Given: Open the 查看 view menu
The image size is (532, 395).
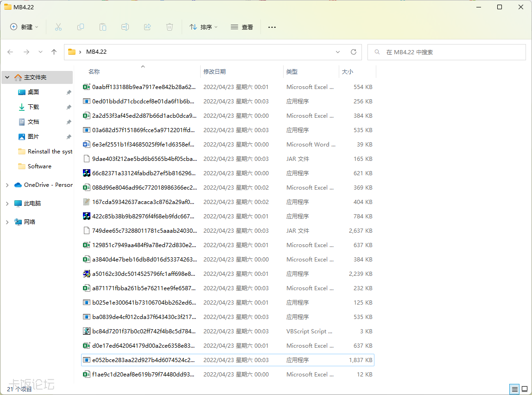Looking at the screenshot, I should (x=242, y=27).
